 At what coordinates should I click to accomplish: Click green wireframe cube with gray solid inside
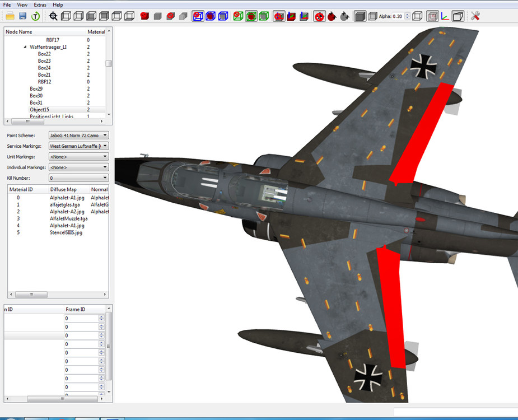264,16
